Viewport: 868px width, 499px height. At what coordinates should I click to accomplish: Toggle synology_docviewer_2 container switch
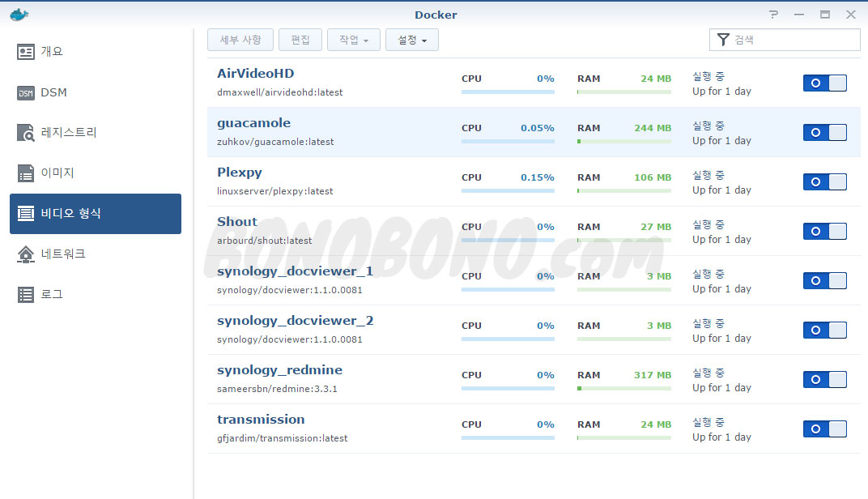(x=825, y=330)
